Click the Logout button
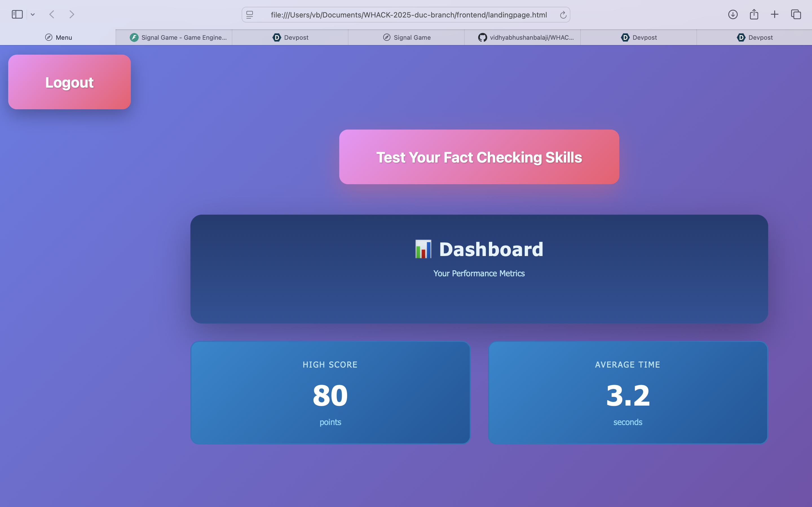The height and width of the screenshot is (507, 812). coord(69,82)
